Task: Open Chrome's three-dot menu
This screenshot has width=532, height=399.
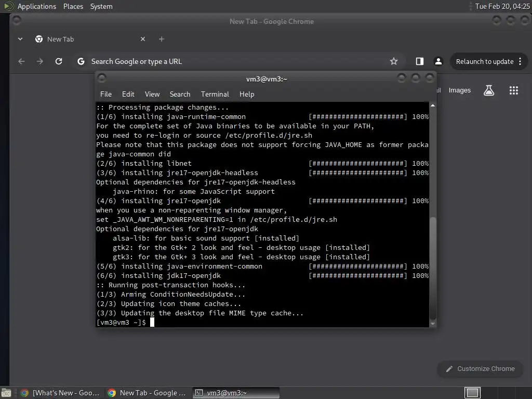Action: [520, 61]
